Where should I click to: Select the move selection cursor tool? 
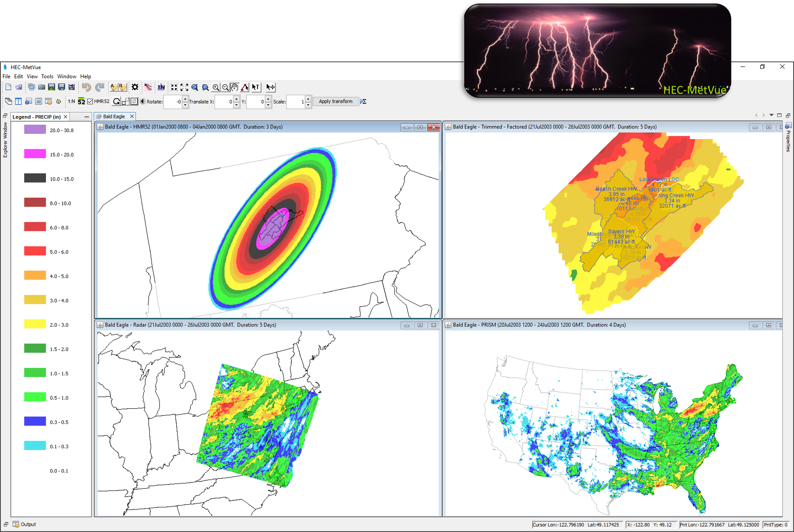(x=270, y=87)
